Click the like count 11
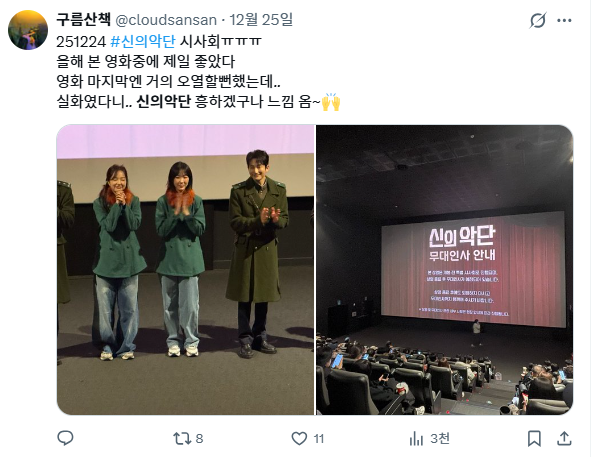Viewport: 594px width, 457px height. [319, 439]
